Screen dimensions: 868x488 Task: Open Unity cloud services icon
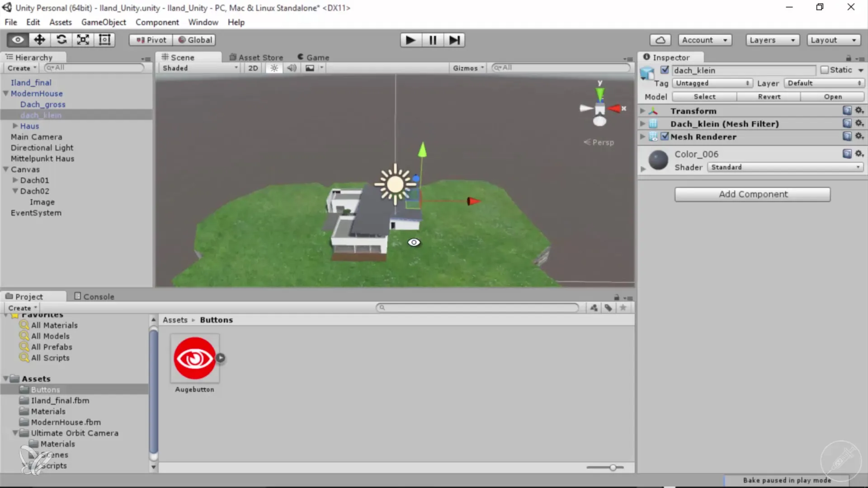pyautogui.click(x=660, y=40)
